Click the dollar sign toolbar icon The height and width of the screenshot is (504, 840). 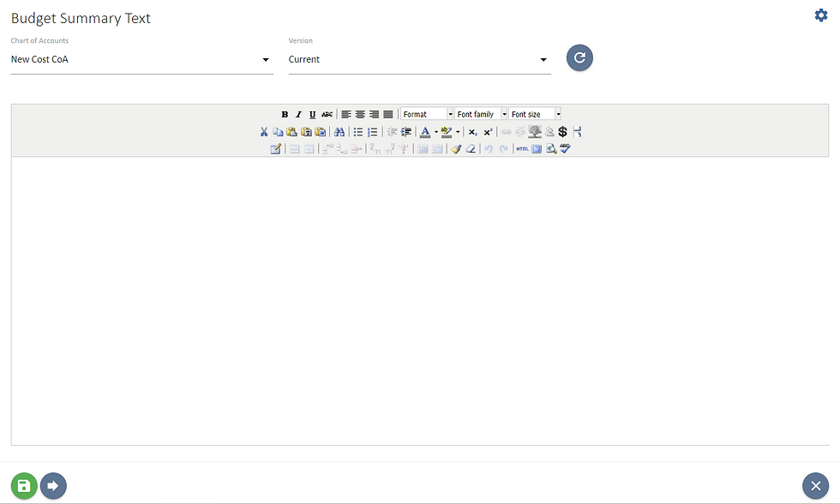[562, 132]
